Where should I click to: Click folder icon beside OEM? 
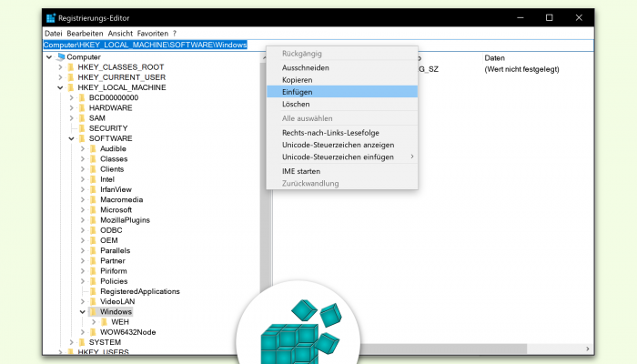point(94,240)
